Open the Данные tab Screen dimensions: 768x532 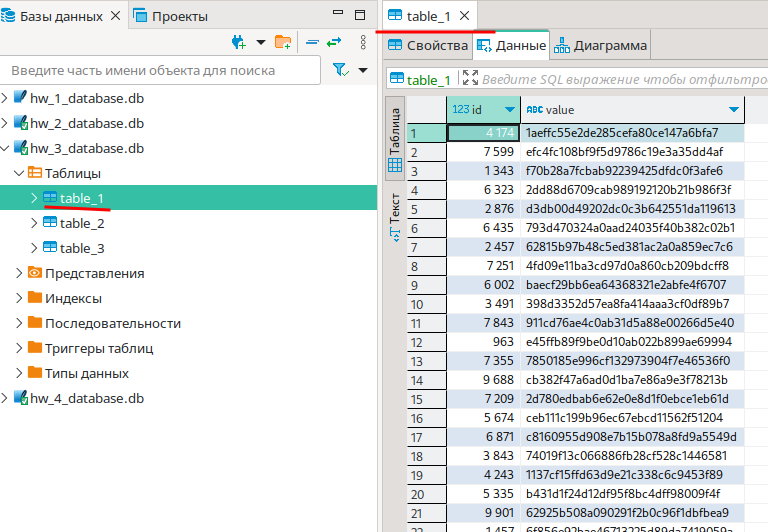(511, 46)
